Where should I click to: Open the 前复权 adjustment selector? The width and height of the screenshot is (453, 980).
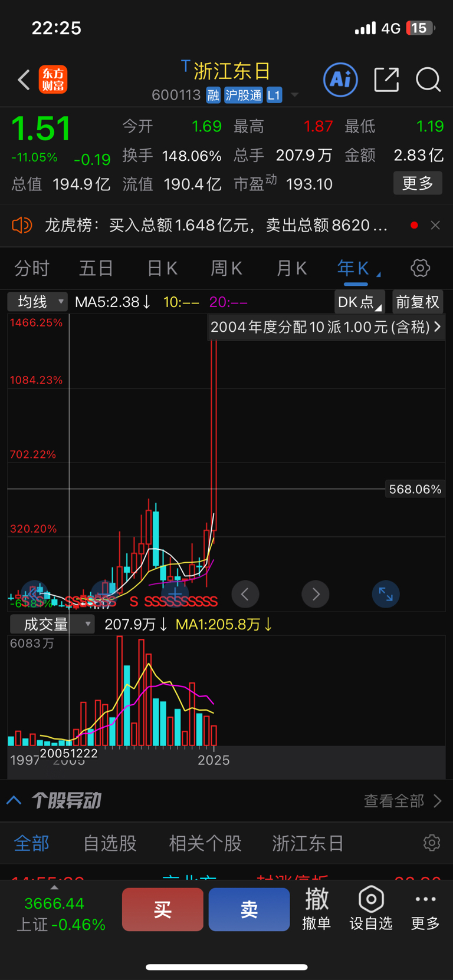pyautogui.click(x=418, y=302)
